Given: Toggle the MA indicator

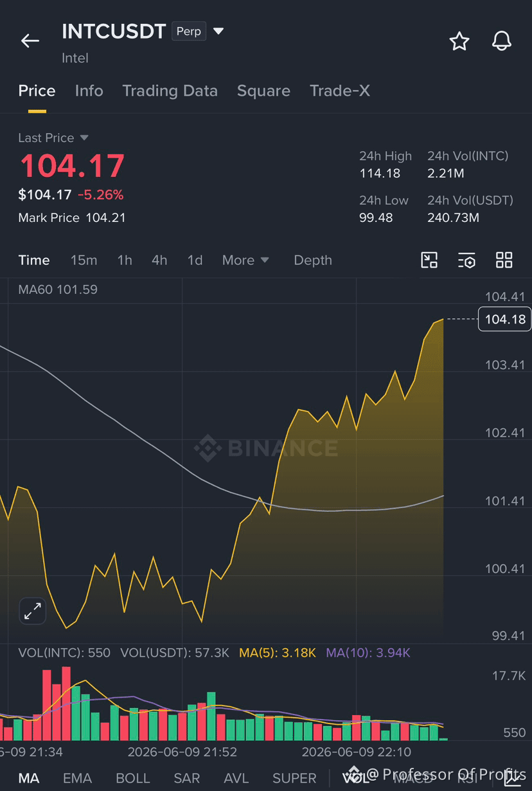Looking at the screenshot, I should [x=28, y=778].
